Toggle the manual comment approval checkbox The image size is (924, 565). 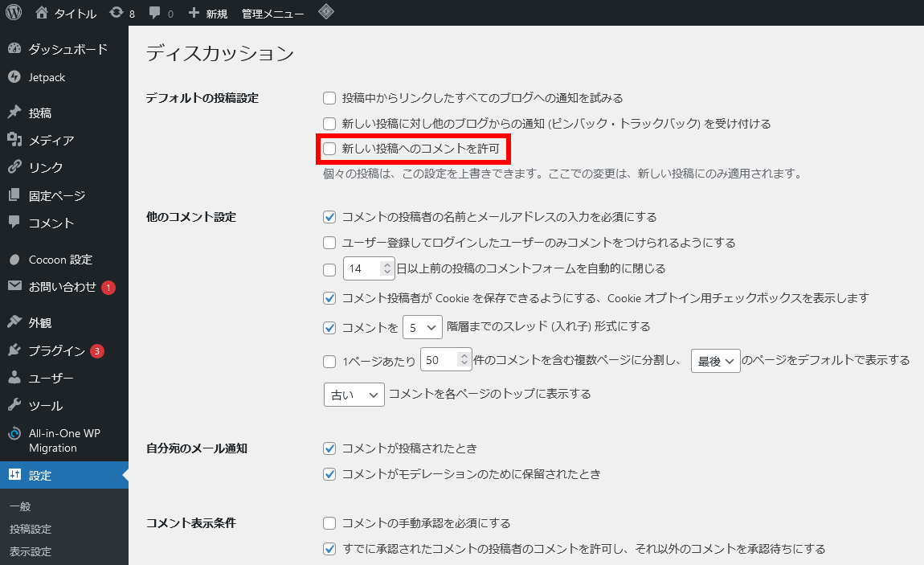pos(329,523)
